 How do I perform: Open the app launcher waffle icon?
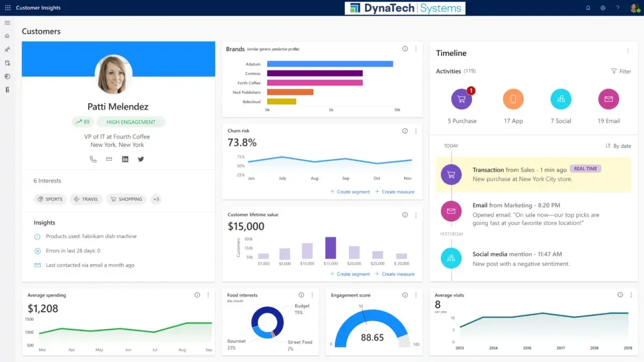point(8,8)
